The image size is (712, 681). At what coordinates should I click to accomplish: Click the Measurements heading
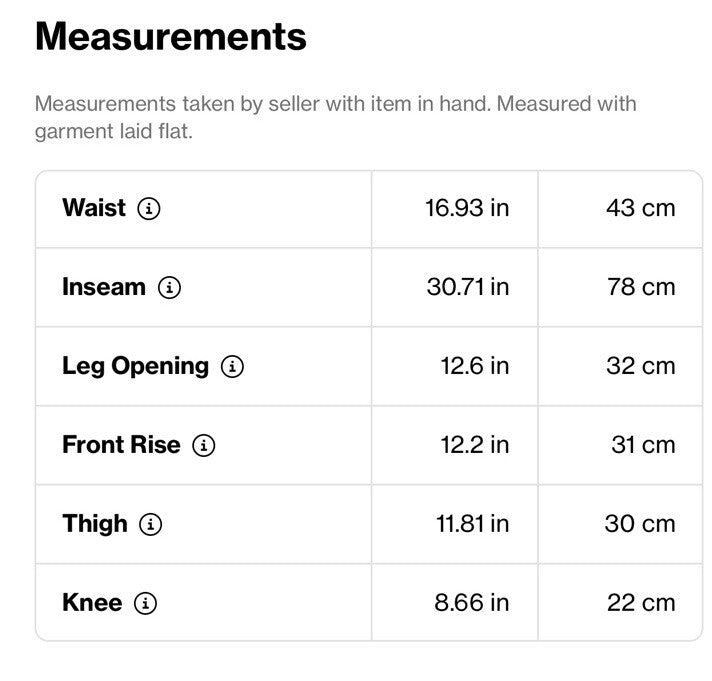(171, 37)
